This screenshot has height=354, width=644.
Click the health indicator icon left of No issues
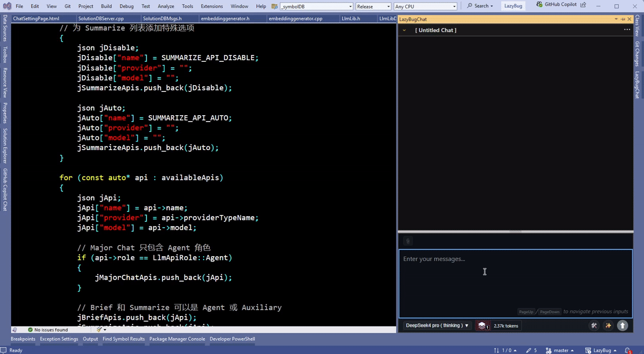[15, 330]
